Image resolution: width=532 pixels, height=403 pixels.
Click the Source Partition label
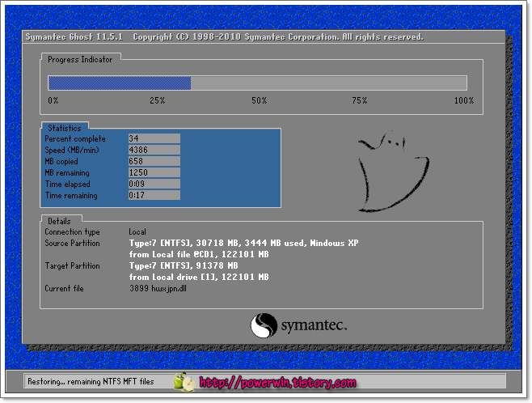pyautogui.click(x=72, y=243)
